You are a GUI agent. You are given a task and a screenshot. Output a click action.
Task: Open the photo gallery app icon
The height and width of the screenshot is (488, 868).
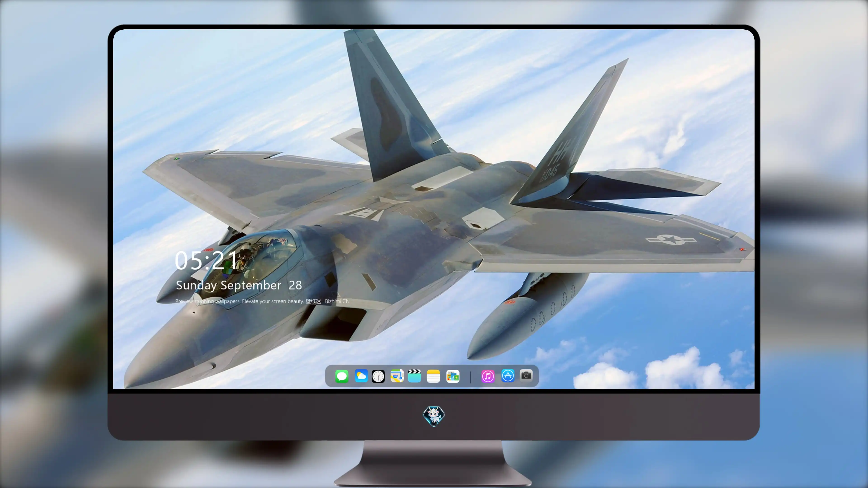click(x=453, y=376)
